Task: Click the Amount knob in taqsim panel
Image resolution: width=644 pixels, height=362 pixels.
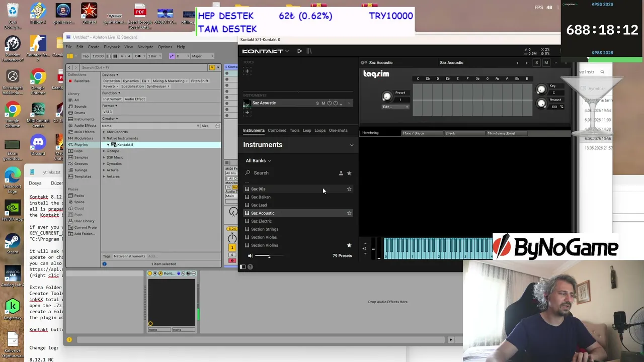Action: click(541, 104)
